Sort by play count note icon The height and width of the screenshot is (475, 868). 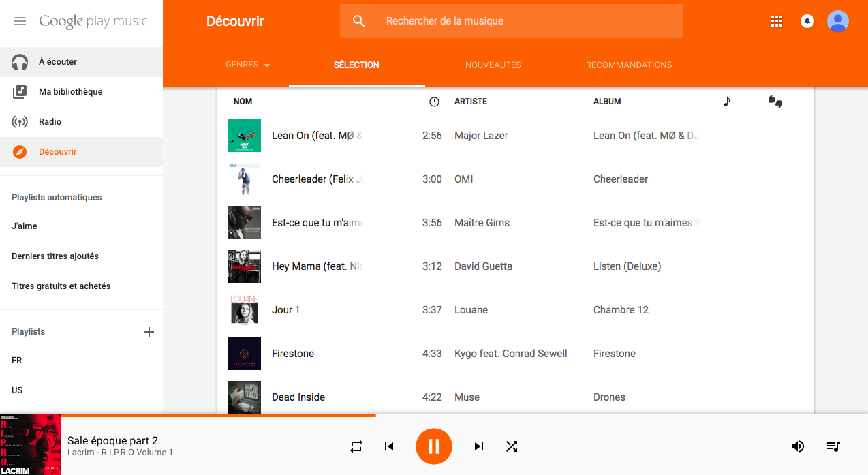726,102
